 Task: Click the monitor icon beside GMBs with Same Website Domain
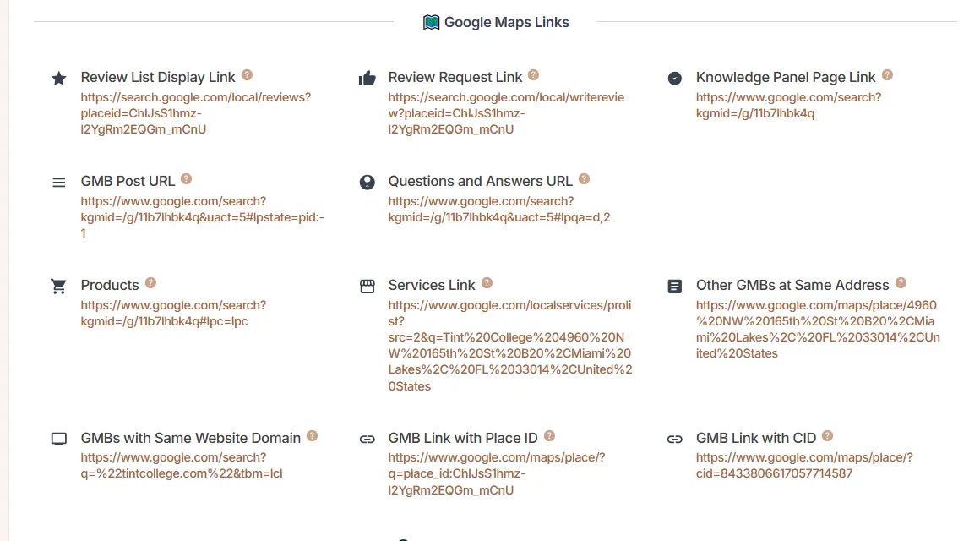click(x=58, y=440)
